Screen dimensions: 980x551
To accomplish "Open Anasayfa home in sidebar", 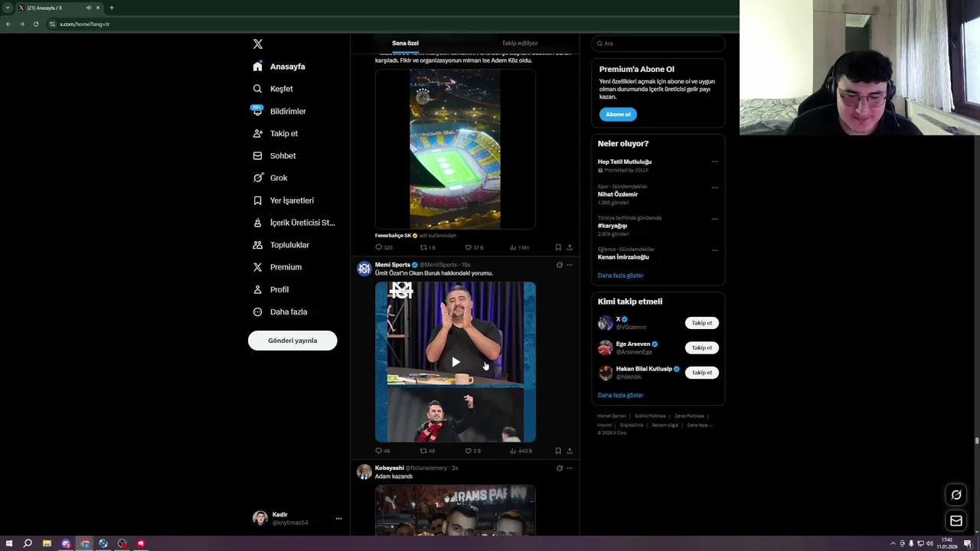I will click(x=279, y=67).
